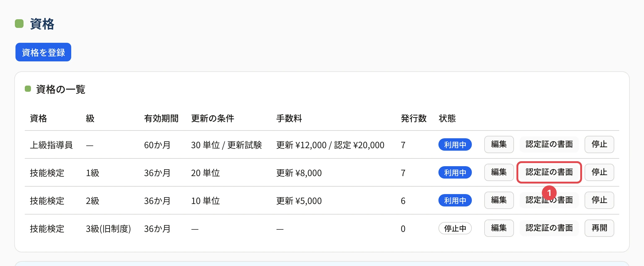
Task: Open 認定証の書面 for 上級指導員
Action: (x=549, y=144)
